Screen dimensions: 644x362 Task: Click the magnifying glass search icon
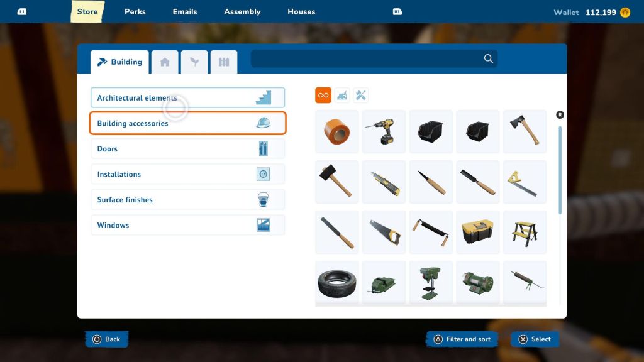tap(488, 59)
